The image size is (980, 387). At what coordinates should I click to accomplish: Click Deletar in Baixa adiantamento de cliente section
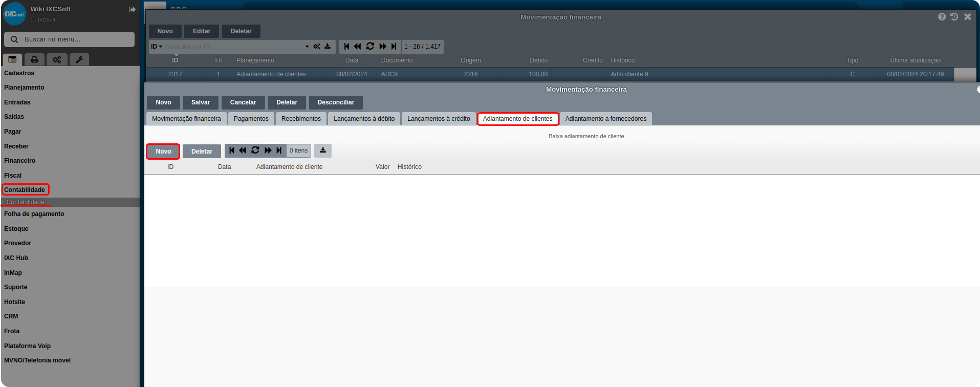pos(202,152)
